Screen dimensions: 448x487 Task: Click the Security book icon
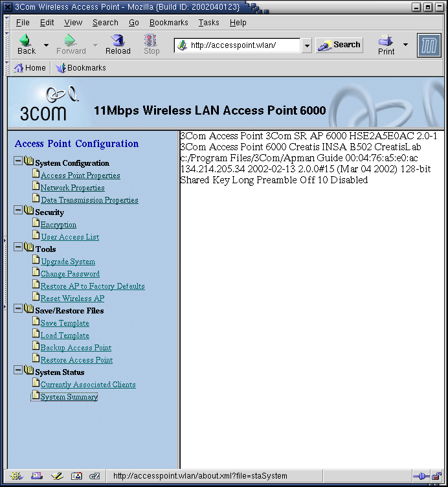(x=28, y=210)
